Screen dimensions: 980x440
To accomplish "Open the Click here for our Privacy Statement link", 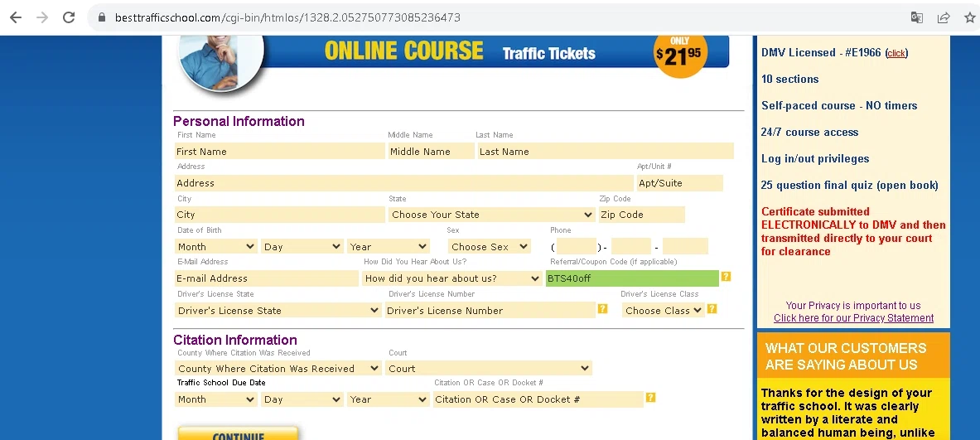I will pos(854,318).
